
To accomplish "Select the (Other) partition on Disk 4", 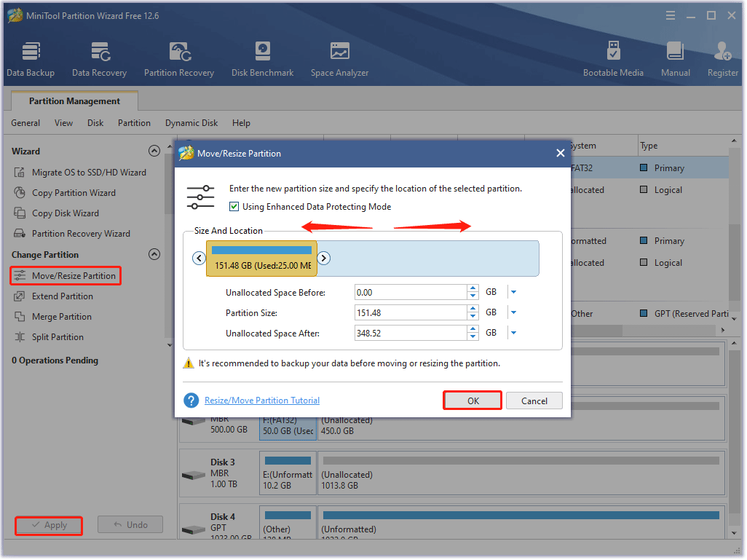I will coord(288,524).
